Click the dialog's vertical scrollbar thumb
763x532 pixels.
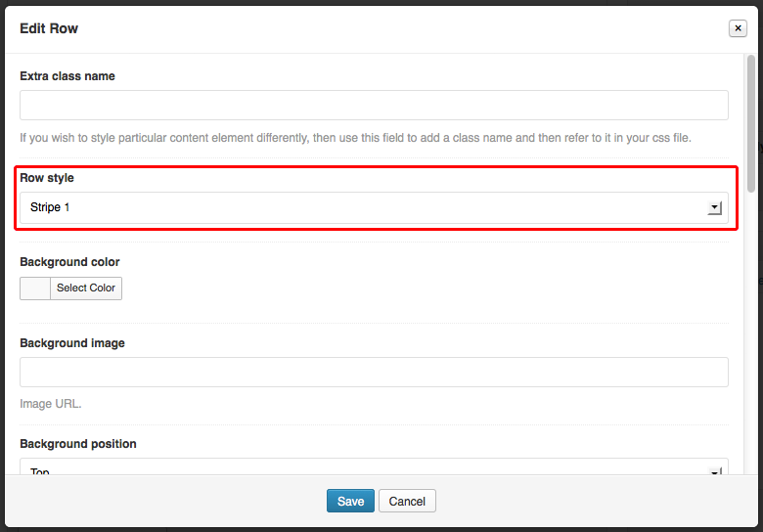(x=750, y=122)
